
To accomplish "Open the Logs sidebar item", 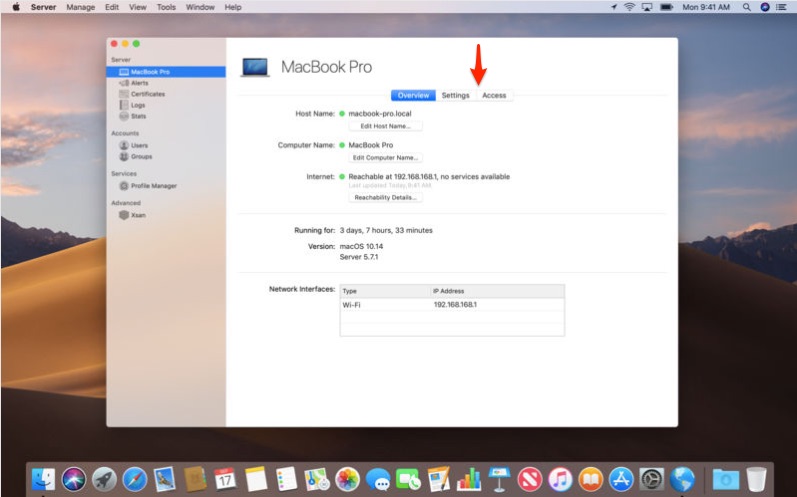I will pos(132,105).
